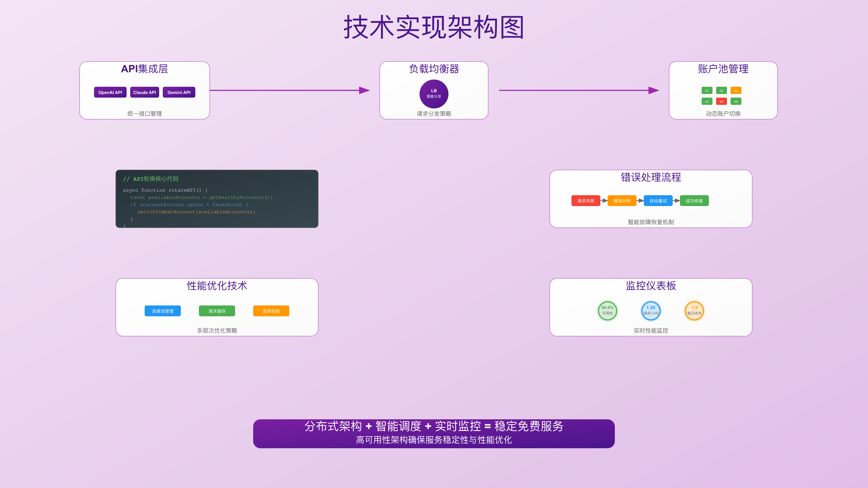The width and height of the screenshot is (868, 488).
Task: Click the LB 智能分发 circle
Action: tap(434, 94)
